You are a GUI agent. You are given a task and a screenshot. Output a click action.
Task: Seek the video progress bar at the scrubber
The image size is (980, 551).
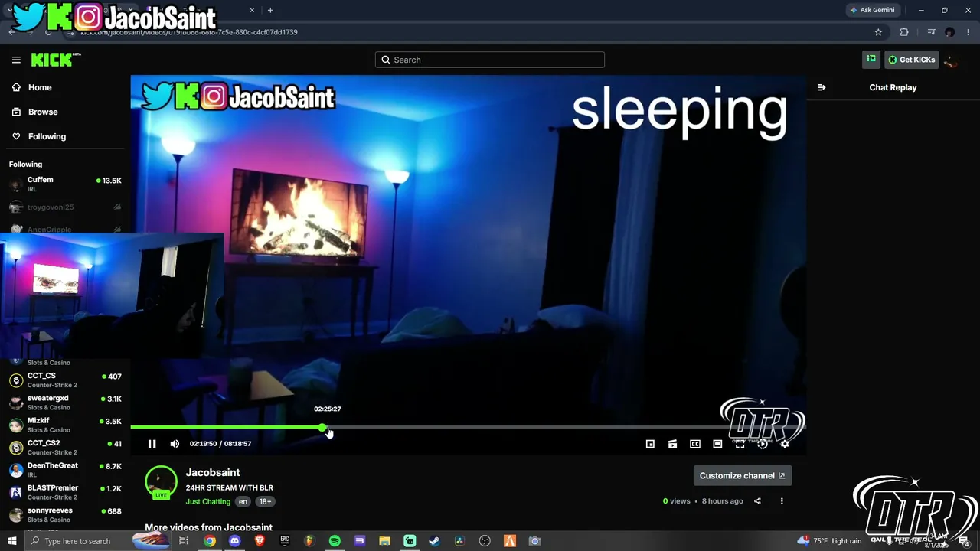click(322, 427)
